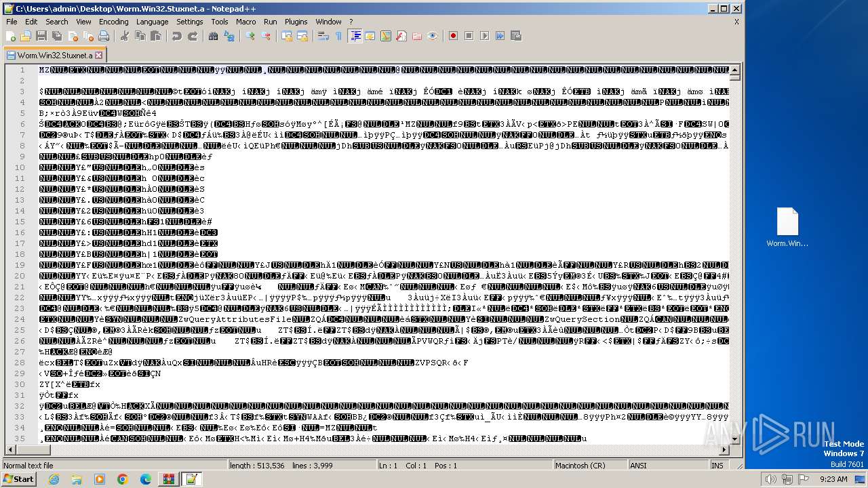The height and width of the screenshot is (488, 868).
Task: Start macro recording with the red dot
Action: pos(454,36)
